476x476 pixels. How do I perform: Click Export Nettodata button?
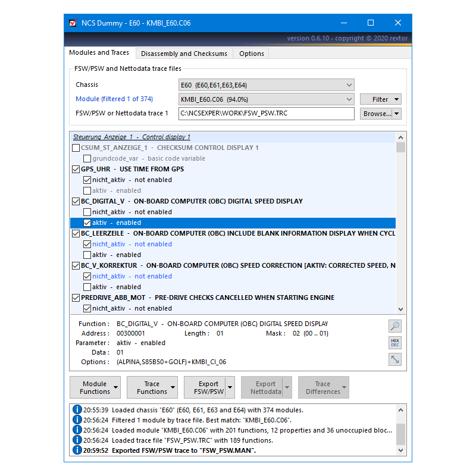[262, 387]
